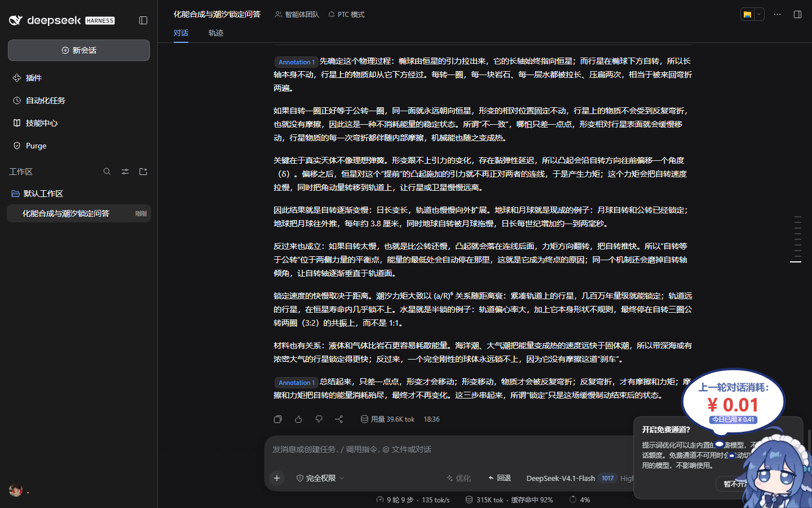812x508 pixels.
Task: Click the 智能体团队 label in header
Action: point(297,15)
